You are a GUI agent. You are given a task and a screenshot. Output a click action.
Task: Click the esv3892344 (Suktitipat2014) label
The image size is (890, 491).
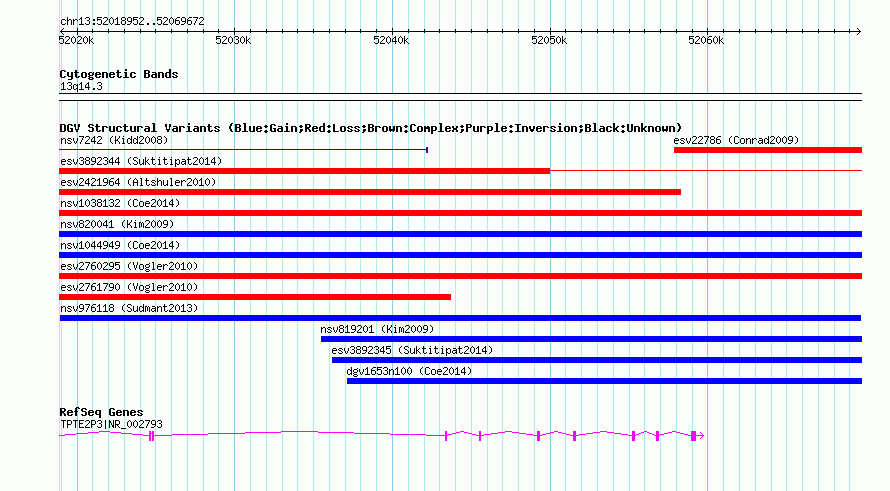click(x=141, y=161)
